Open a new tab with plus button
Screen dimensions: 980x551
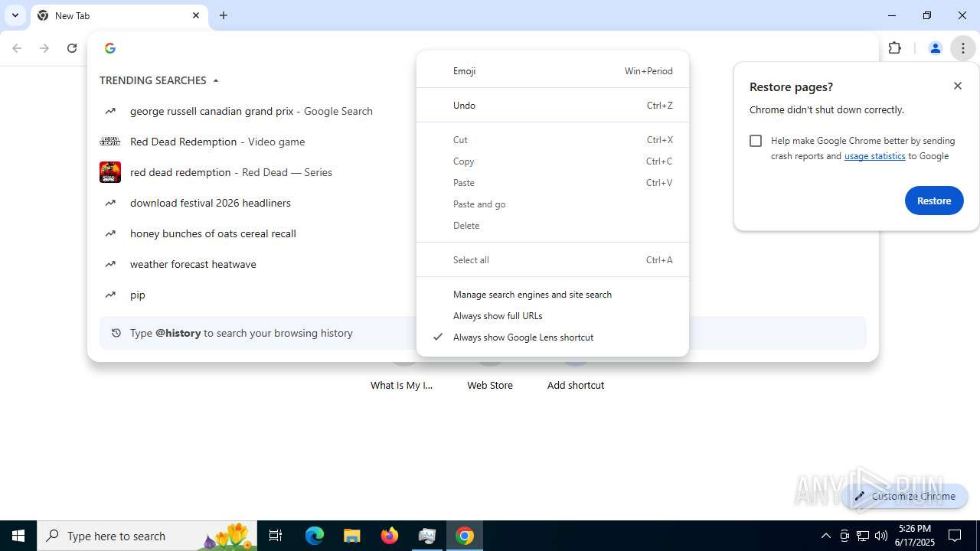pos(224,15)
